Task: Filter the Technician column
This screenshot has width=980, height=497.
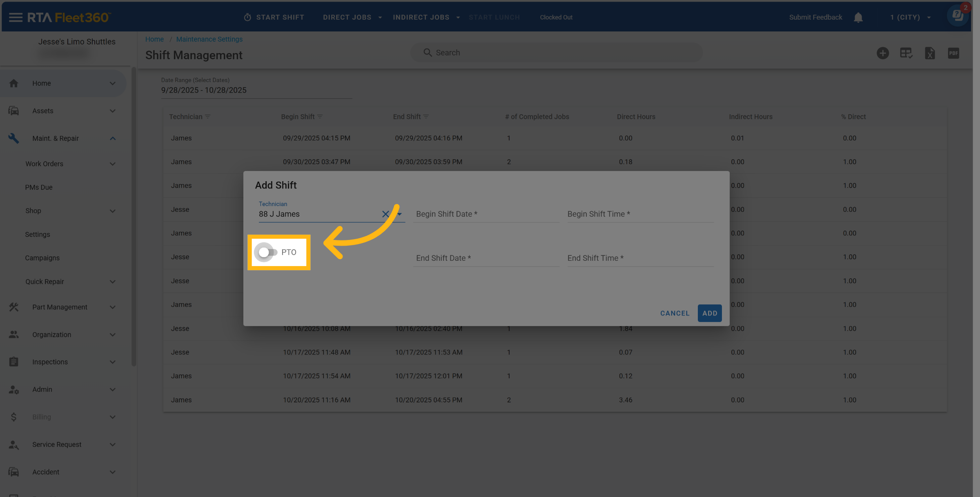Action: point(208,117)
